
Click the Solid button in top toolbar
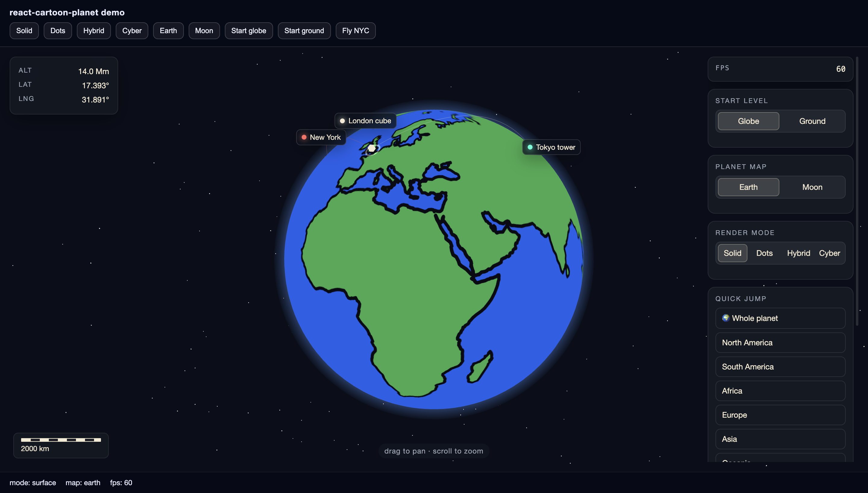coord(24,31)
